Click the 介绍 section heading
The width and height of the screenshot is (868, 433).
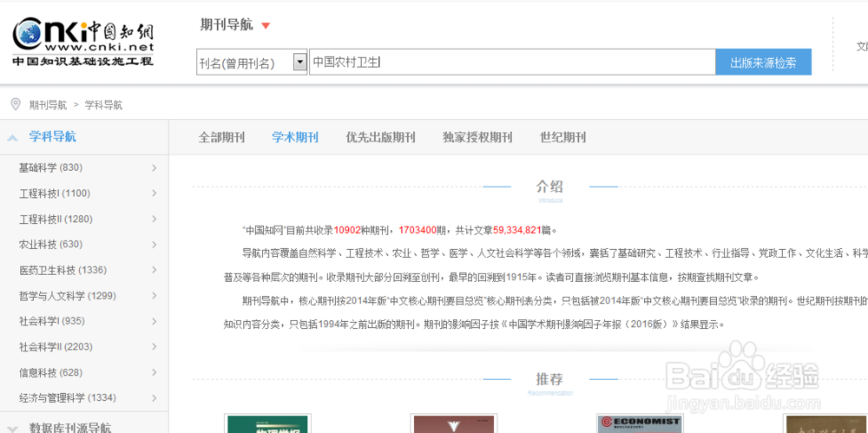tap(549, 186)
